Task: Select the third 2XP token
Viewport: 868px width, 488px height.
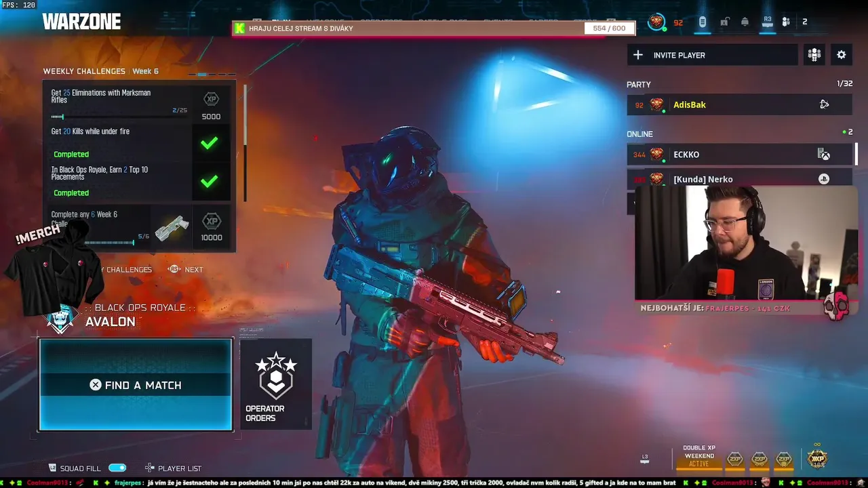Action: point(784,460)
